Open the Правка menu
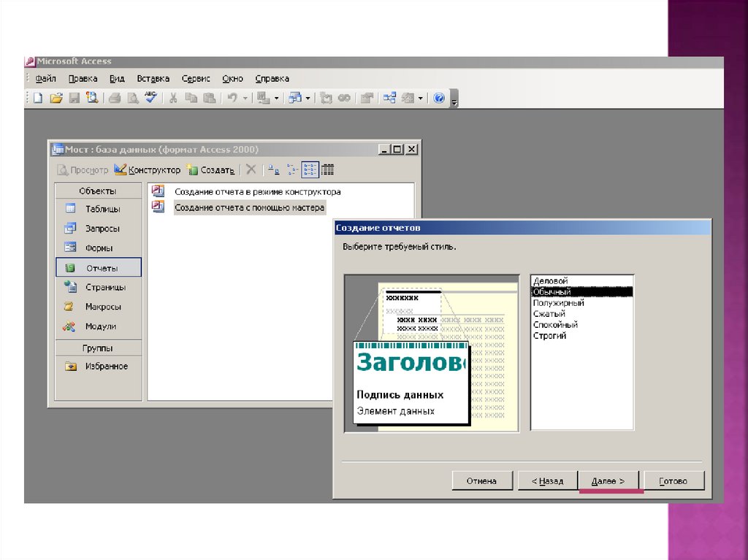748x560 pixels. 83,79
